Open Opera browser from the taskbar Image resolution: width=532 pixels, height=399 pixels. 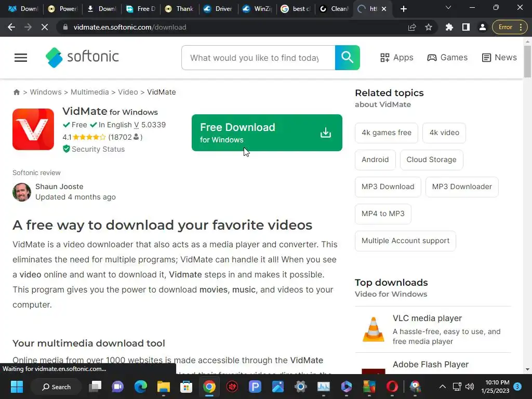pos(392,387)
